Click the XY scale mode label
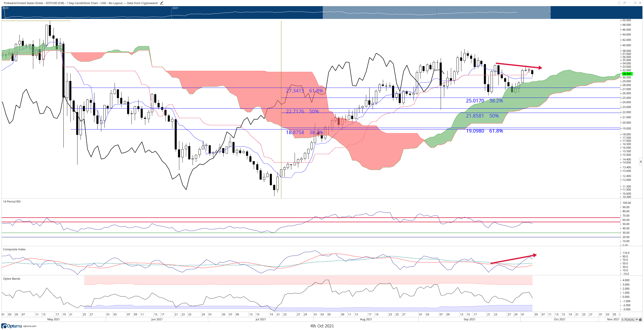This screenshot has width=644, height=330. [637, 319]
